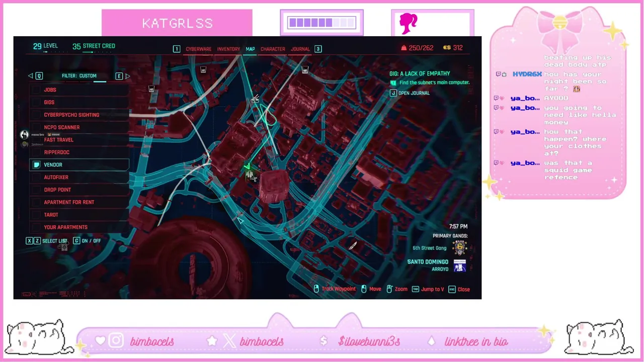Select the Map tab

tap(250, 49)
